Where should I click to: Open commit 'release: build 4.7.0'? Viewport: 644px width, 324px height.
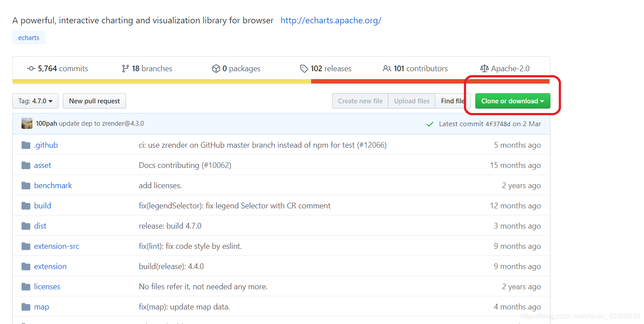point(170,226)
